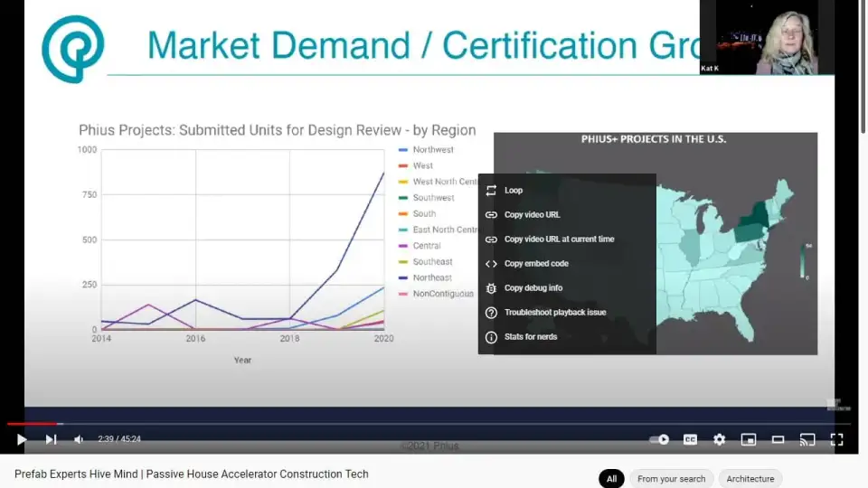This screenshot has width=868, height=488.
Task: Click the Stats for nerds info icon
Action: coord(491,337)
